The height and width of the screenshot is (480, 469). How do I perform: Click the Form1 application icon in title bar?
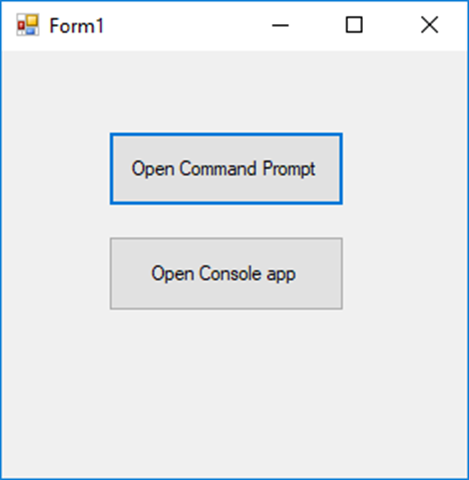coord(28,25)
